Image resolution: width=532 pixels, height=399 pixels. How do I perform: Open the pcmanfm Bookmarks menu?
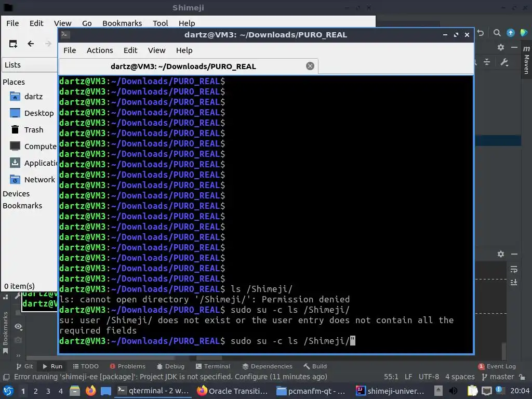click(122, 23)
